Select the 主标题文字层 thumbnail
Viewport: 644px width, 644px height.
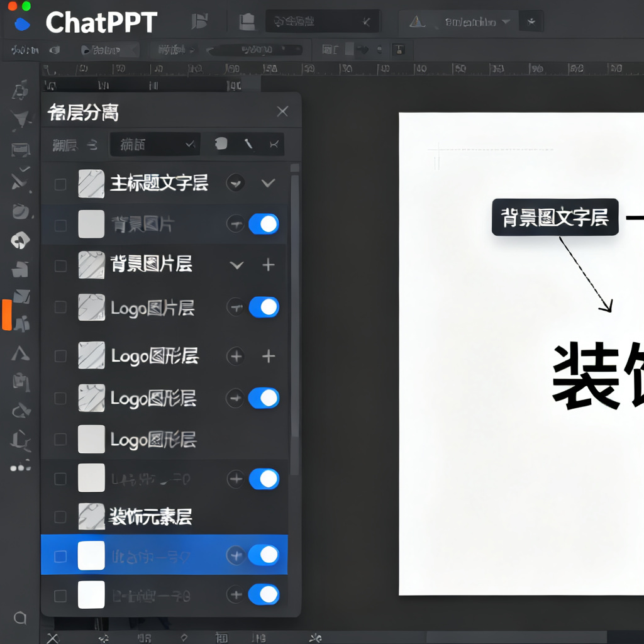tap(91, 184)
